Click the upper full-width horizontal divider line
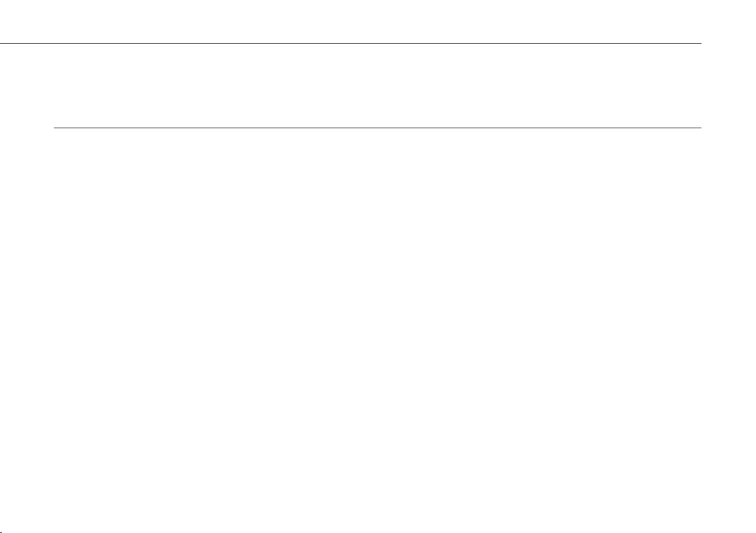Screen dimensions: 756x533 [351, 43]
